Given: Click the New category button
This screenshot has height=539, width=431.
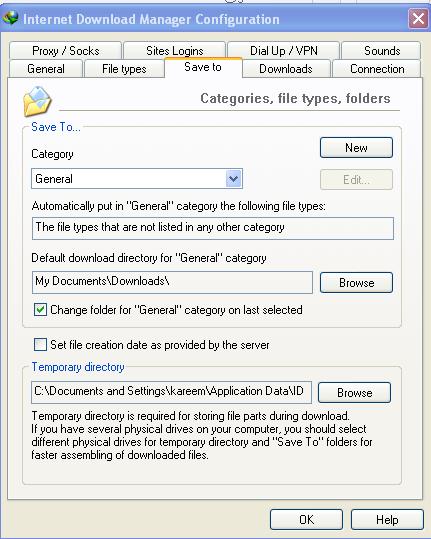Looking at the screenshot, I should [x=356, y=148].
